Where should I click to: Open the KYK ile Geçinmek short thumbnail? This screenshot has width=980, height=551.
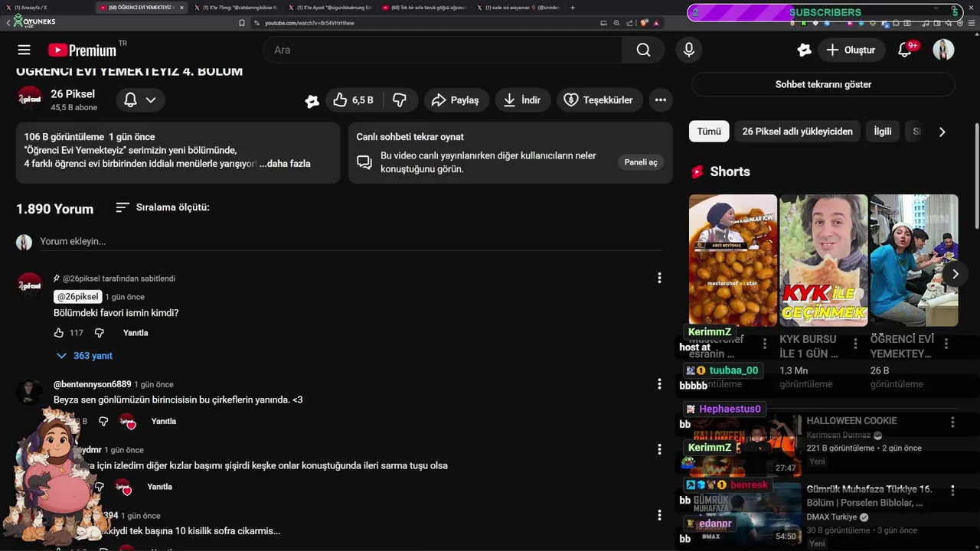coord(823,260)
